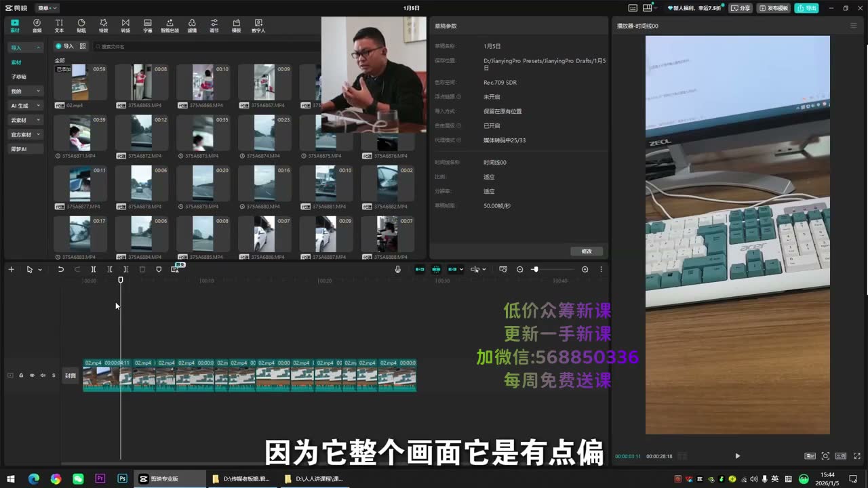The width and height of the screenshot is (868, 488).
Task: Select the 智能包装 smart packaging icon
Action: (170, 26)
